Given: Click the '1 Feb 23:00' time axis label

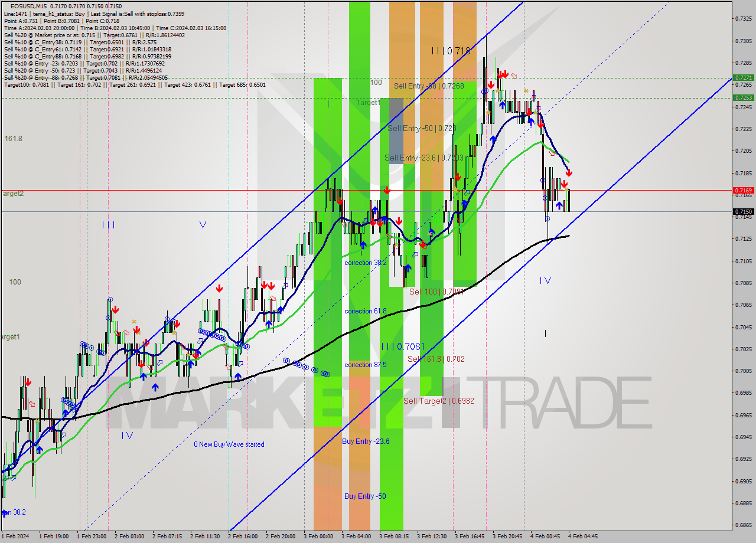Looking at the screenshot, I should (x=92, y=537).
